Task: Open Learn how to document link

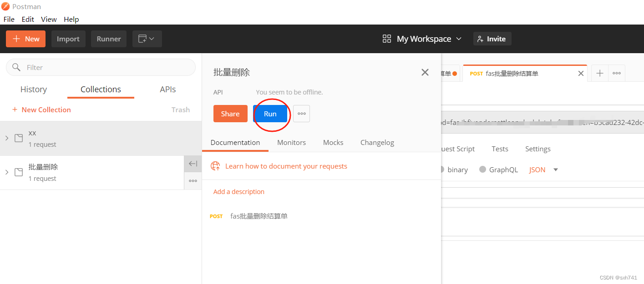Action: pos(286,166)
